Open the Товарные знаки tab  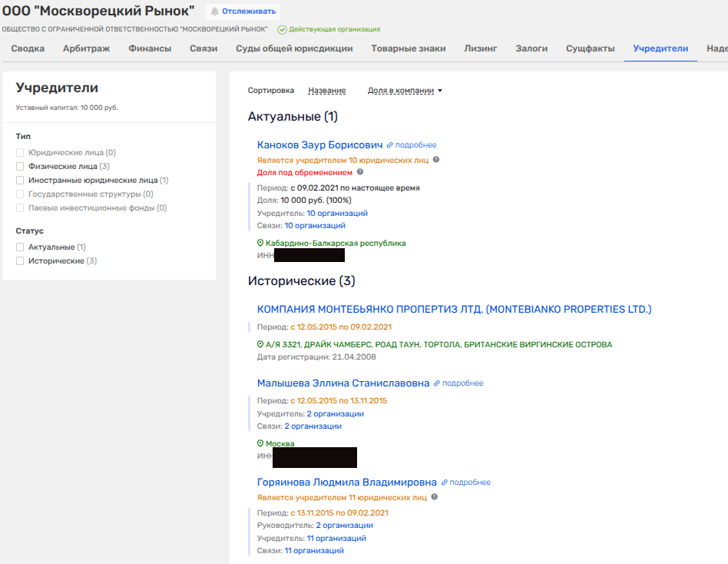tap(408, 48)
